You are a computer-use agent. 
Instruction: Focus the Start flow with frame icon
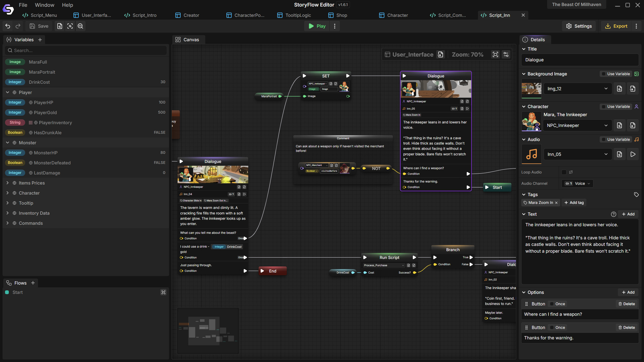coord(164,292)
